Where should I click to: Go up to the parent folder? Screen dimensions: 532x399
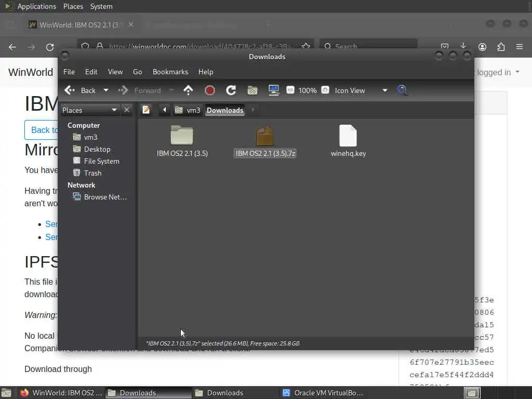tap(188, 90)
